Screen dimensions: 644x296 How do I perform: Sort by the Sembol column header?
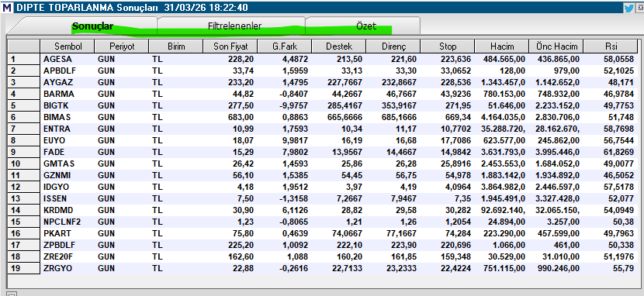point(68,46)
